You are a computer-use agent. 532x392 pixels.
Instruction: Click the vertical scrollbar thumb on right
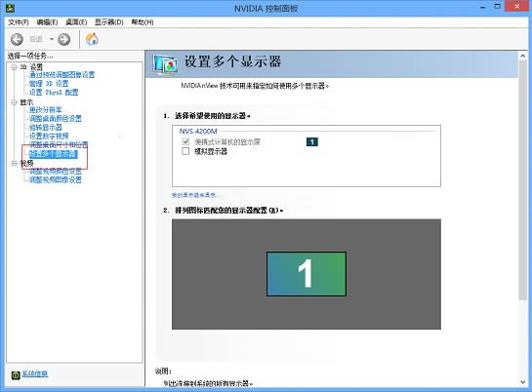click(x=523, y=180)
